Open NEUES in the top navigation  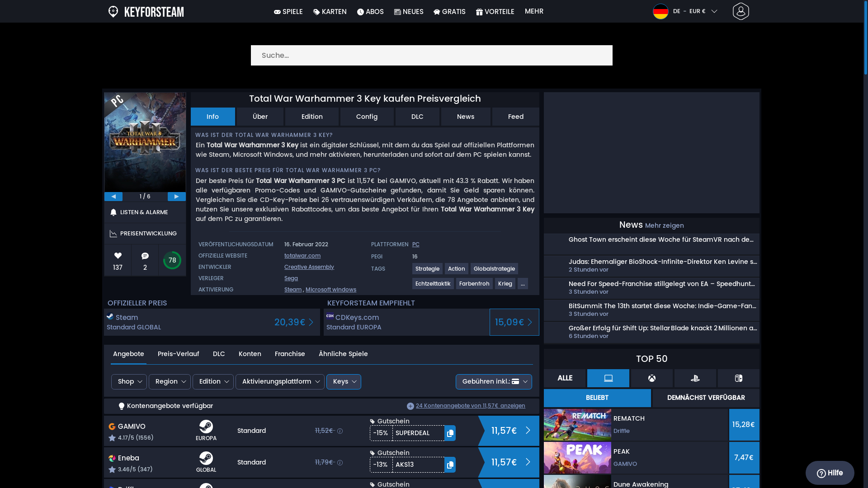(x=409, y=12)
